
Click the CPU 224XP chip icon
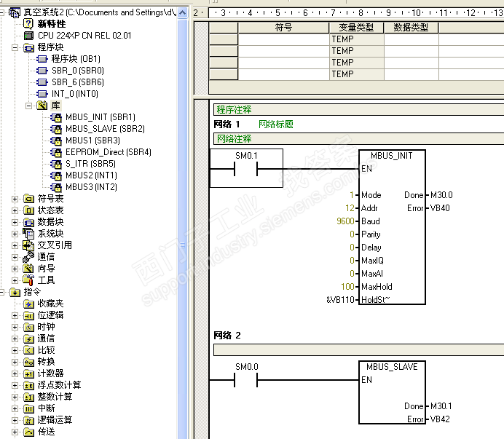(x=28, y=36)
